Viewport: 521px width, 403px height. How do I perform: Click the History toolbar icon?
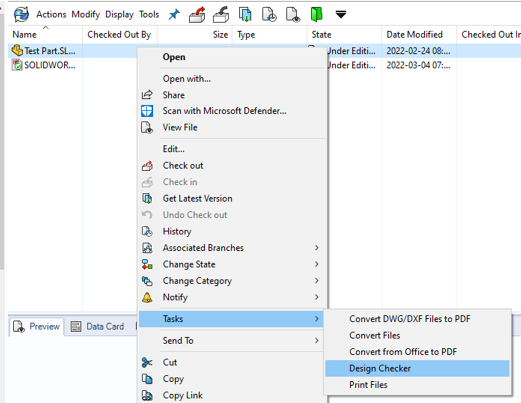[x=269, y=15]
